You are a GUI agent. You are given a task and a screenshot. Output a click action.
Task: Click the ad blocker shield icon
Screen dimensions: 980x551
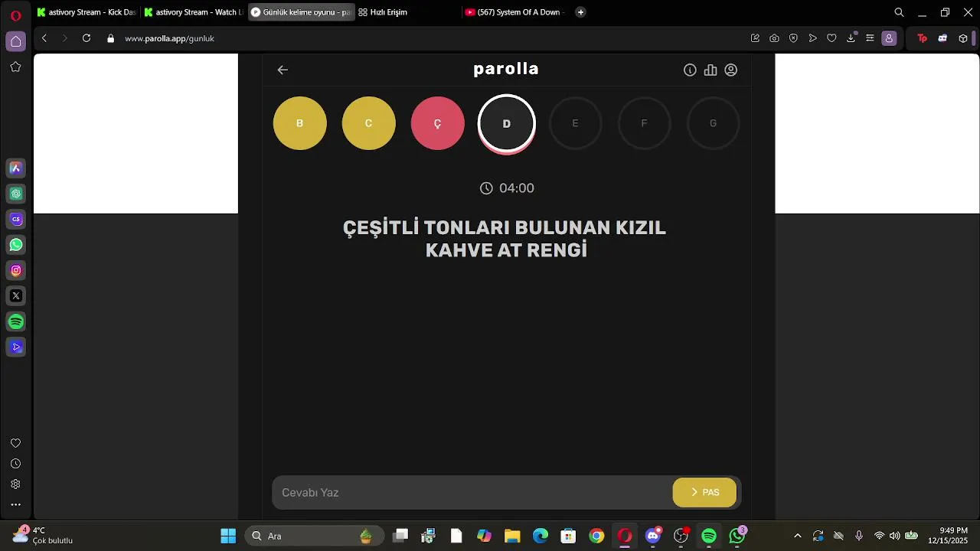pyautogui.click(x=794, y=38)
